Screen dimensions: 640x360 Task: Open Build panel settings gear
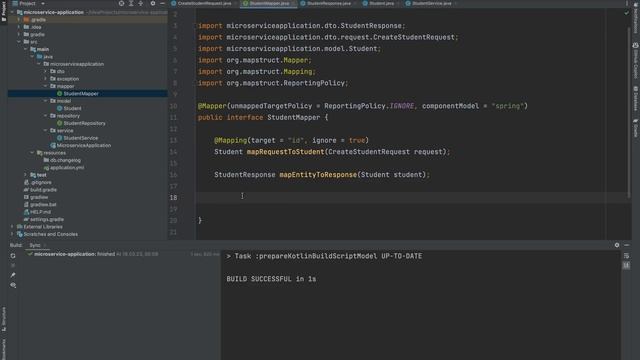(617, 245)
